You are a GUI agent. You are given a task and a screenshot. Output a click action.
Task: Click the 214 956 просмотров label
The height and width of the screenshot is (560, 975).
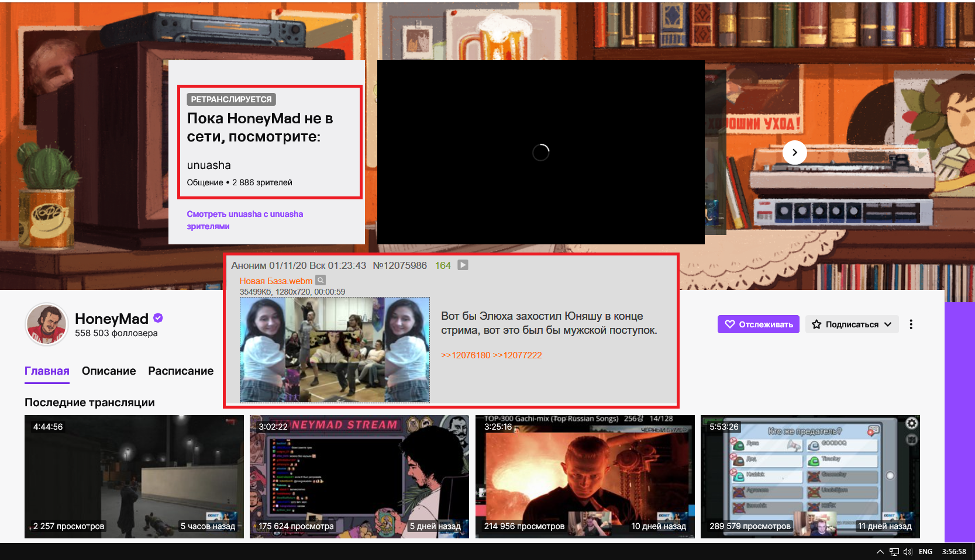[524, 526]
